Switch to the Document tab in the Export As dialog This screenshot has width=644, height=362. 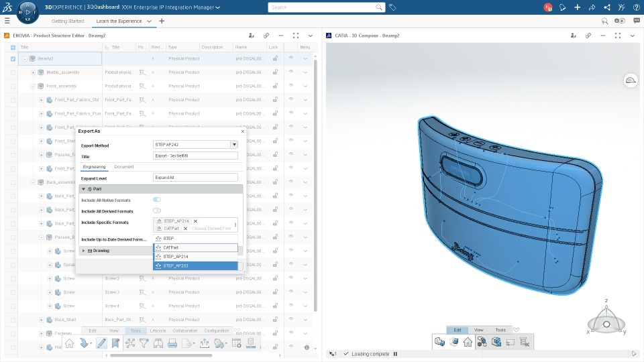[124, 167]
